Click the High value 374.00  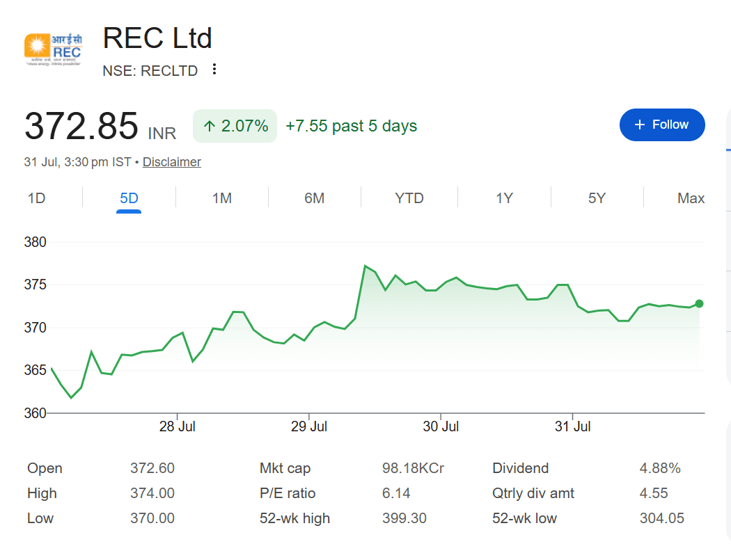152,493
